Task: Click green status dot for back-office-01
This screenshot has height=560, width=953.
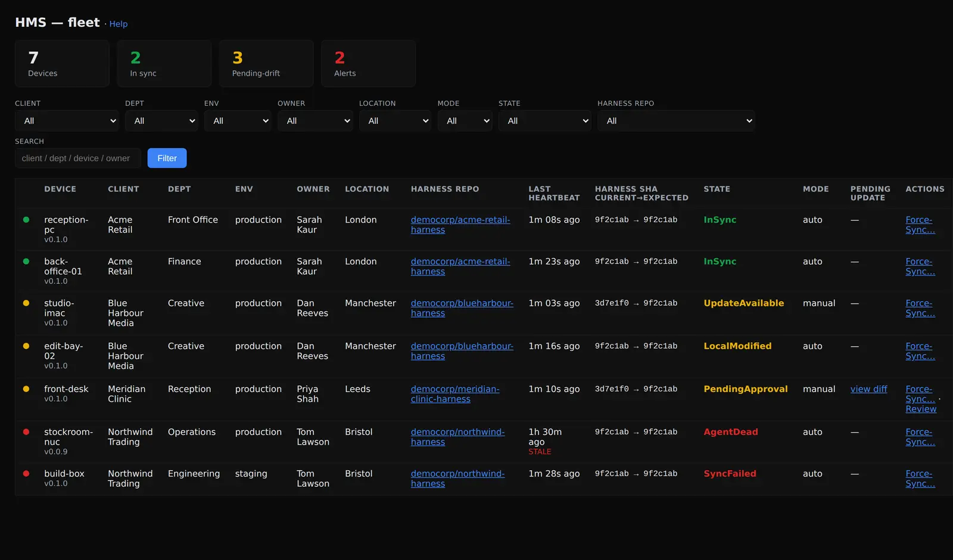Action: 26,261
